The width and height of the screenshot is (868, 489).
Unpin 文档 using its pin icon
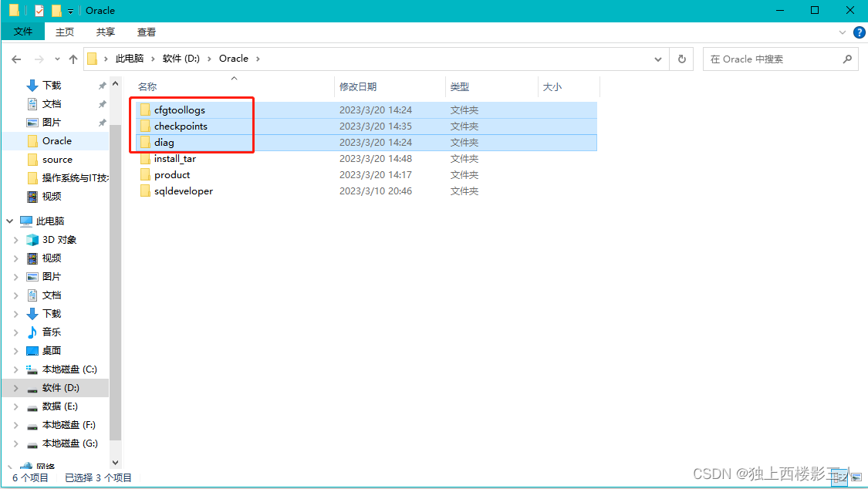tap(102, 104)
